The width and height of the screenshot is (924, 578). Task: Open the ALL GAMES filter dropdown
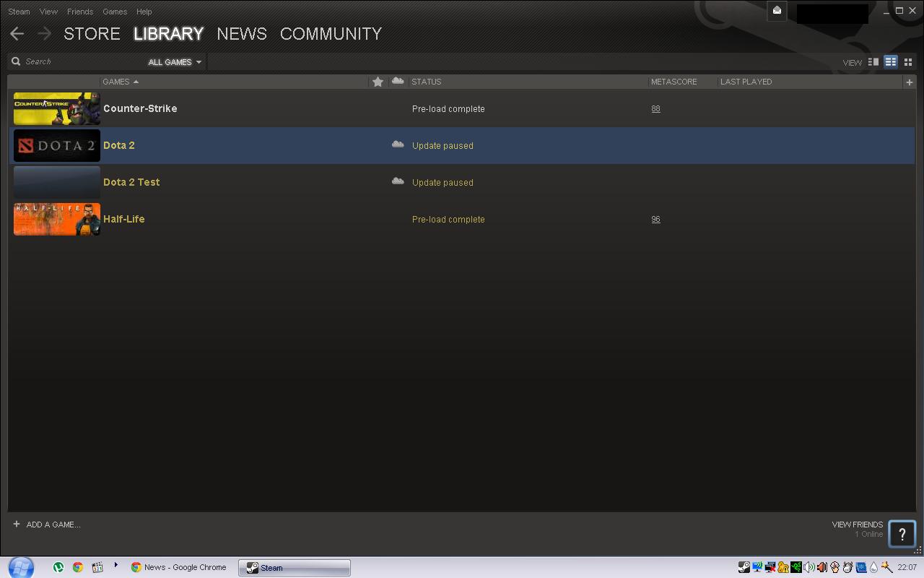(175, 62)
